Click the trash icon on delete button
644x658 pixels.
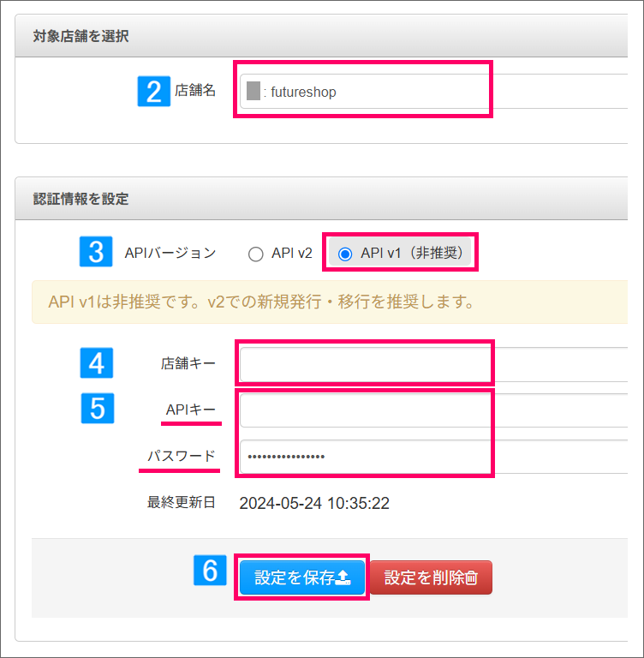[x=472, y=577]
